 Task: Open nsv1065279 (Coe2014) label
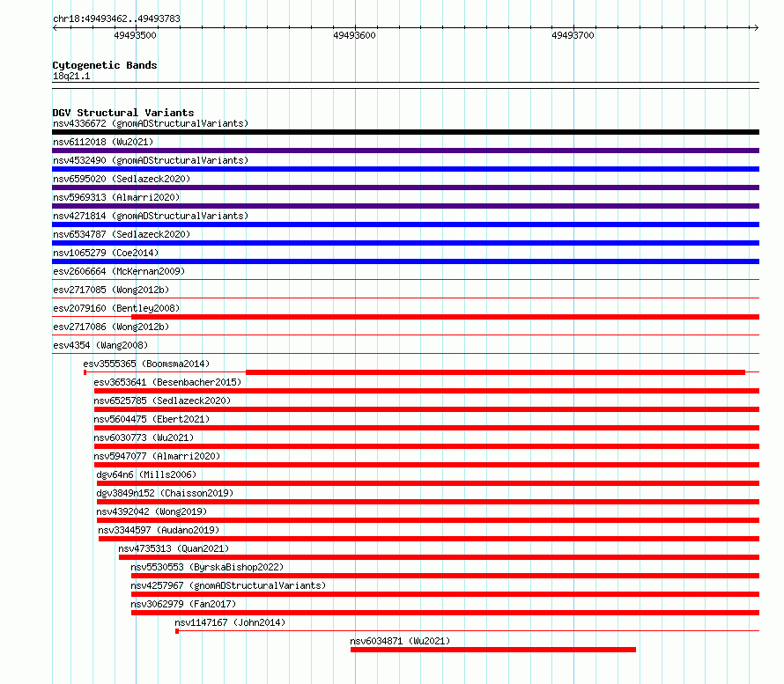click(x=106, y=253)
